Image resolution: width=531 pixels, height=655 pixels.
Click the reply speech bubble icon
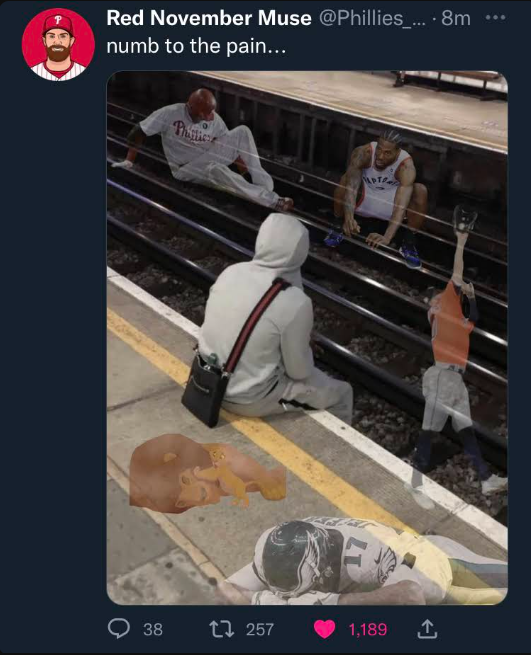pos(119,629)
